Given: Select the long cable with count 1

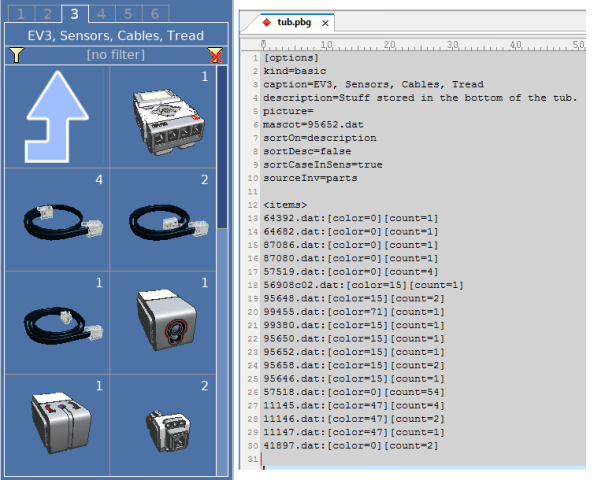Looking at the screenshot, I should (57, 323).
